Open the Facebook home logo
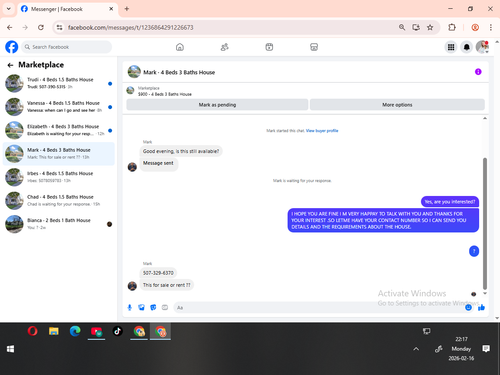This screenshot has height=375, width=500. [12, 47]
